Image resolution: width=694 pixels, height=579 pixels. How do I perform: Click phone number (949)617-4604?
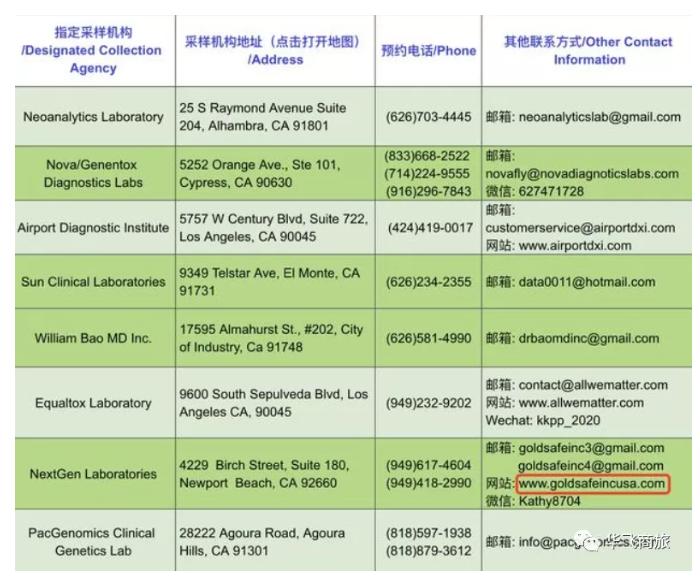coord(428,465)
